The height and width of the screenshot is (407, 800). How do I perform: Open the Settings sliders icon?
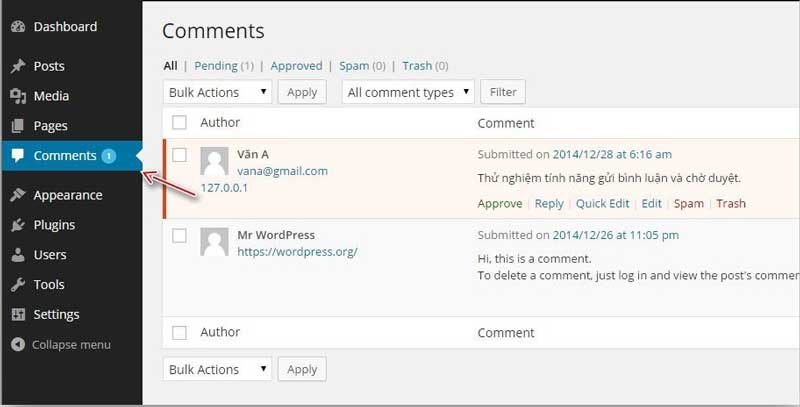[x=17, y=314]
